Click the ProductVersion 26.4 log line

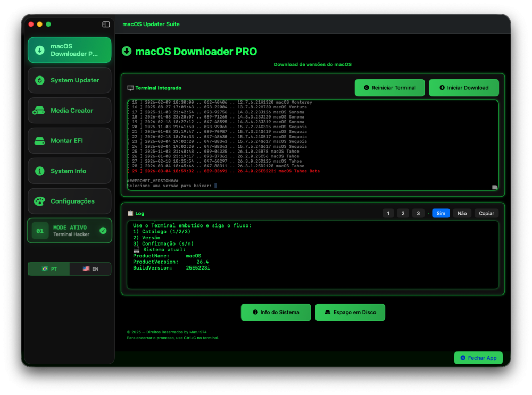(x=171, y=262)
